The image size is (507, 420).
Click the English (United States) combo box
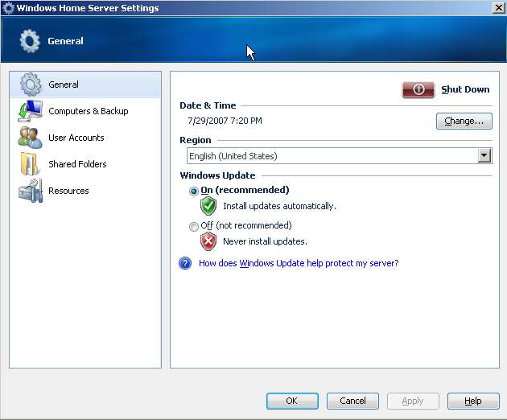(x=331, y=156)
